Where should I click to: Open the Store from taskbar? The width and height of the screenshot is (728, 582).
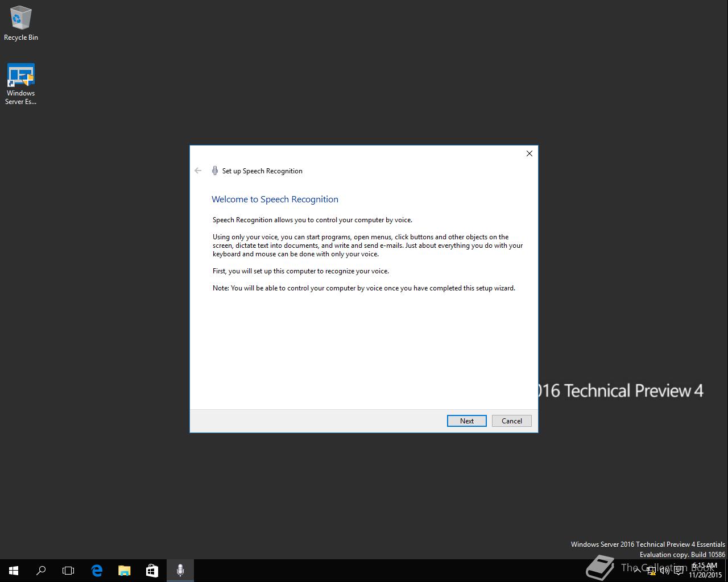pos(152,571)
